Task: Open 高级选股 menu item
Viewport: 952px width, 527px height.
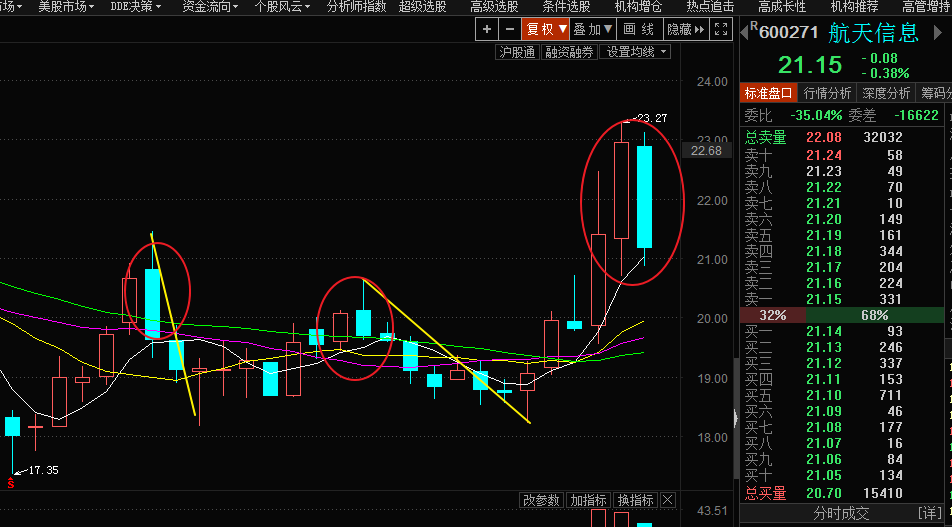Action: (x=494, y=7)
